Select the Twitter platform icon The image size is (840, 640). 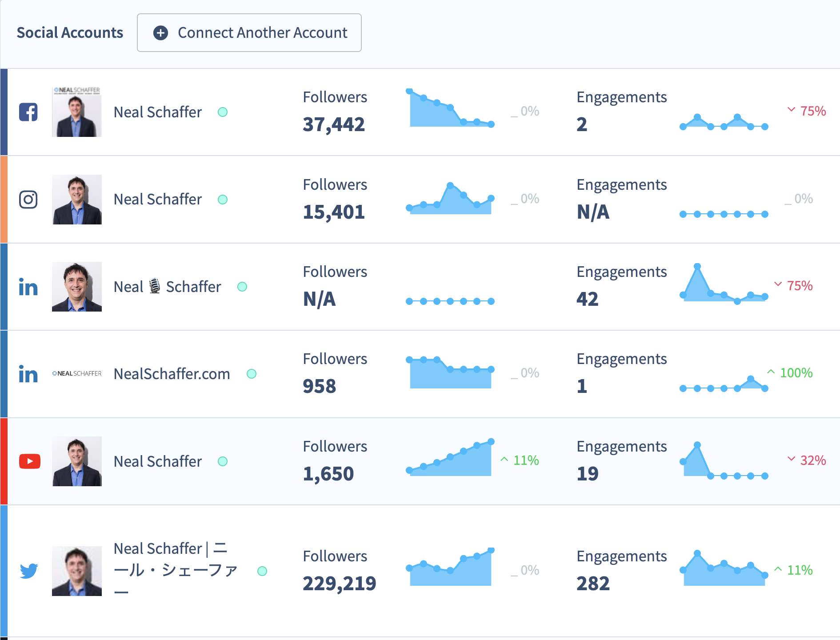click(x=28, y=570)
